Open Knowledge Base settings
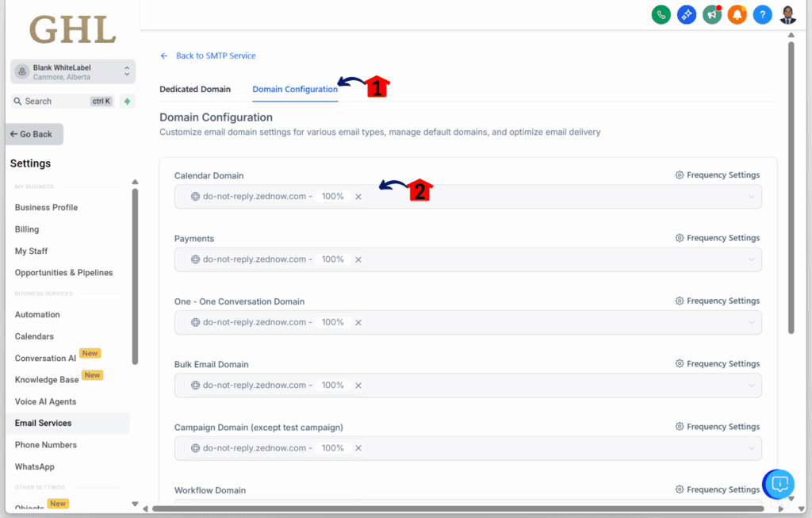 coord(47,380)
